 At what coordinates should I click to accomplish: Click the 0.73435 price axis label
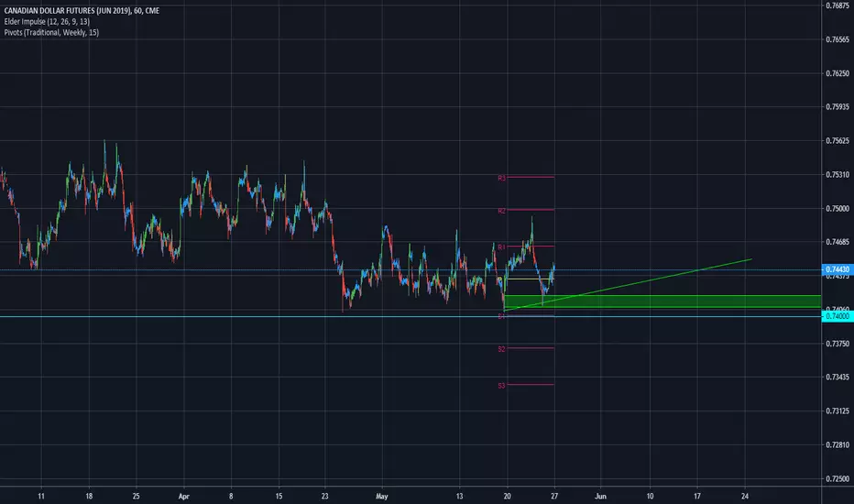838,377
